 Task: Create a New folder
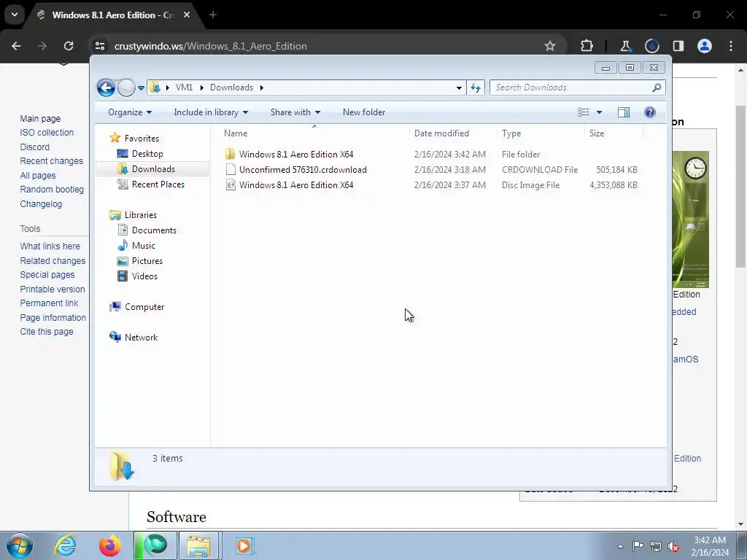click(364, 112)
